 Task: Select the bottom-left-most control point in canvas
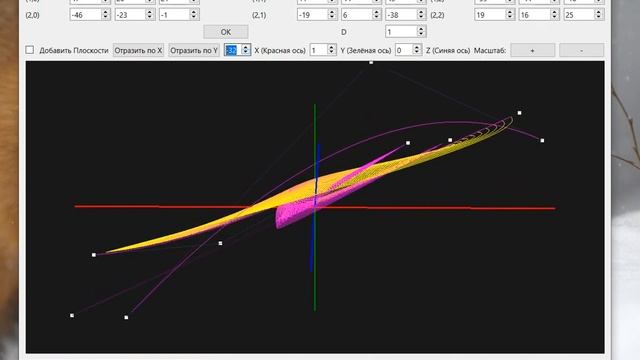[72, 316]
